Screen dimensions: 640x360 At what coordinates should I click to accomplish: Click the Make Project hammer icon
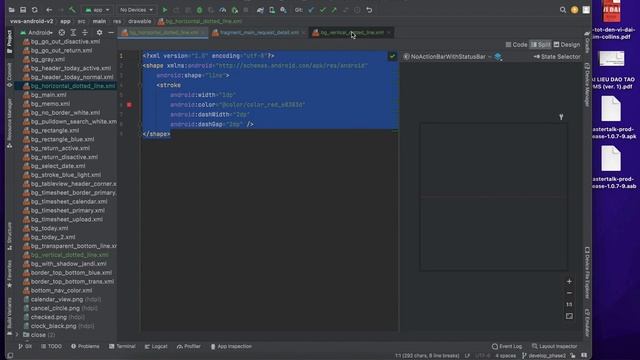click(72, 10)
